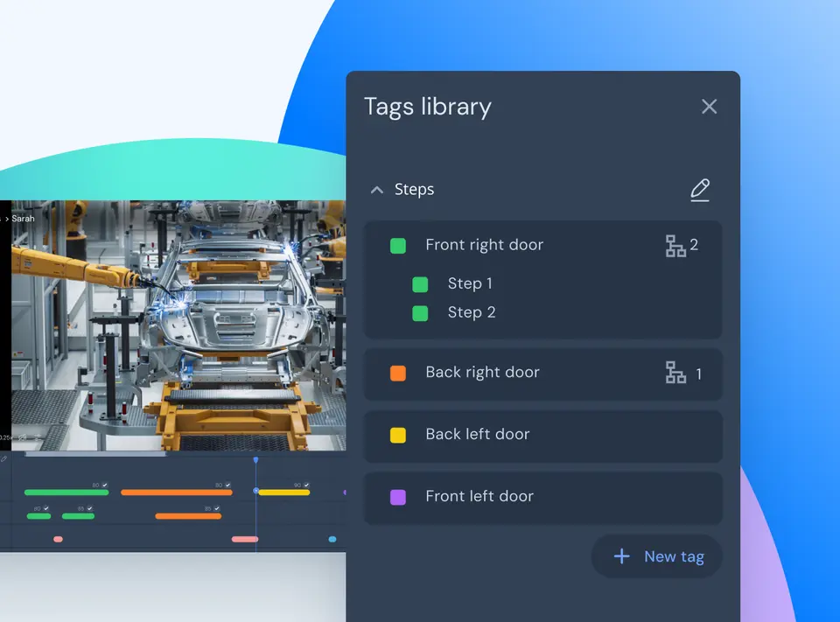
Task: Toggle checkbox above first short green segment
Action: point(46,508)
